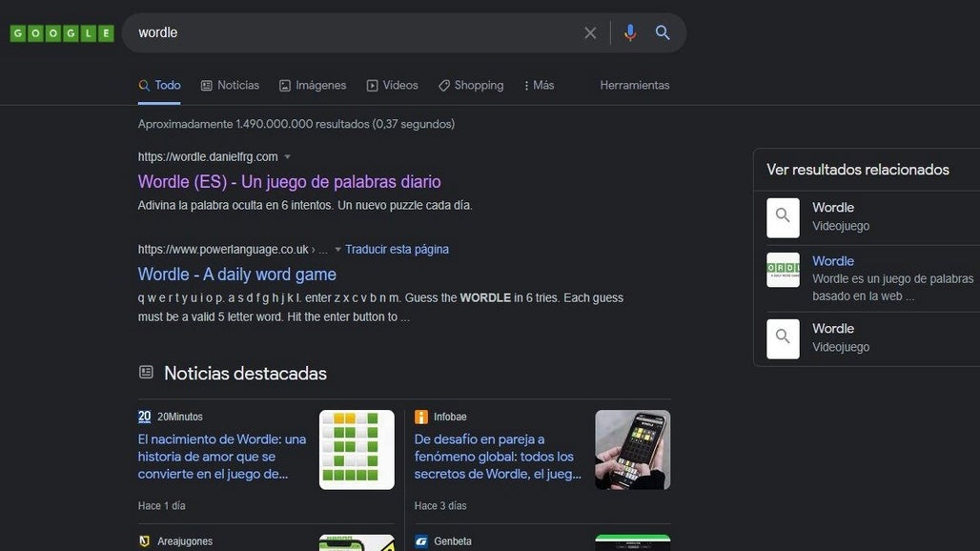Click into the search field containing wordle
Screen dimensions: 980x551
pos(353,33)
